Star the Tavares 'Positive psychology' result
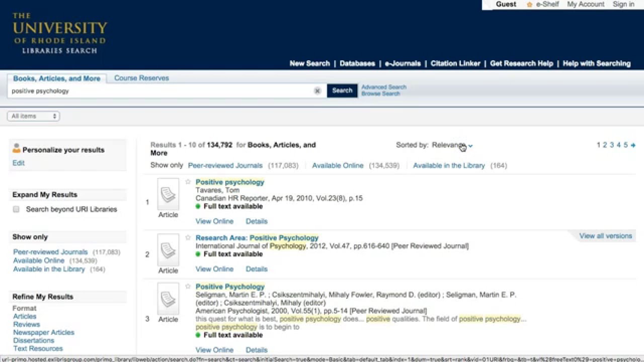Image resolution: width=644 pixels, height=362 pixels. [x=188, y=182]
